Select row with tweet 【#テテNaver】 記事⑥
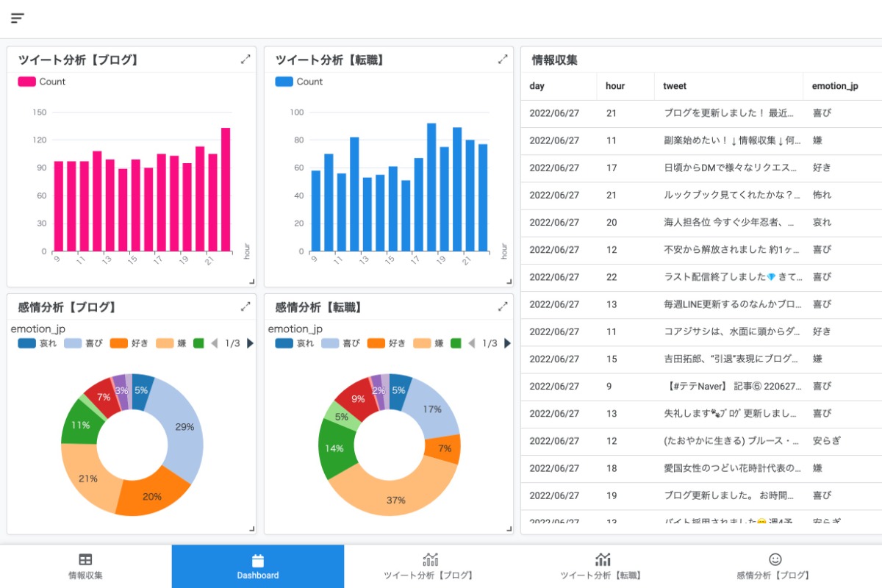The height and width of the screenshot is (588, 882). 701,386
